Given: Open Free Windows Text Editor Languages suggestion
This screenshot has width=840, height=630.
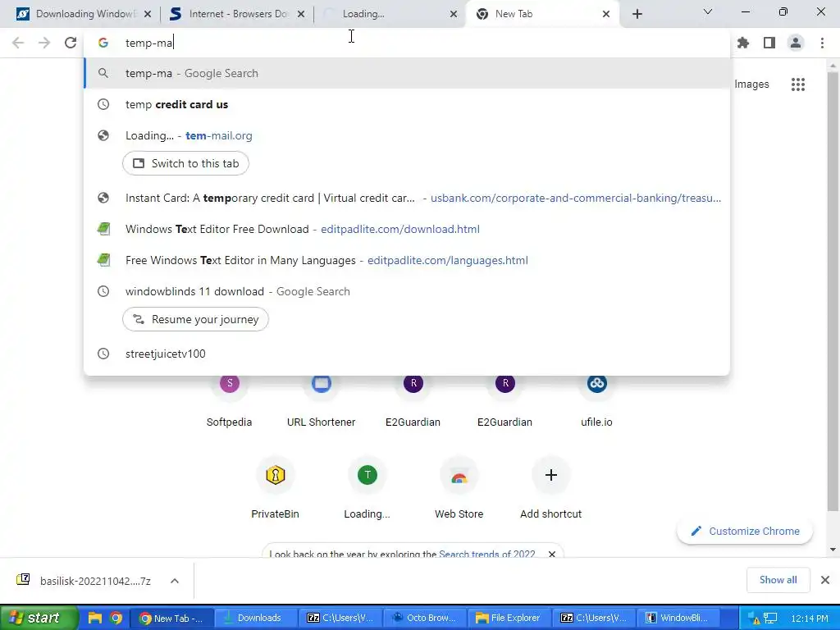Looking at the screenshot, I should coord(407,260).
